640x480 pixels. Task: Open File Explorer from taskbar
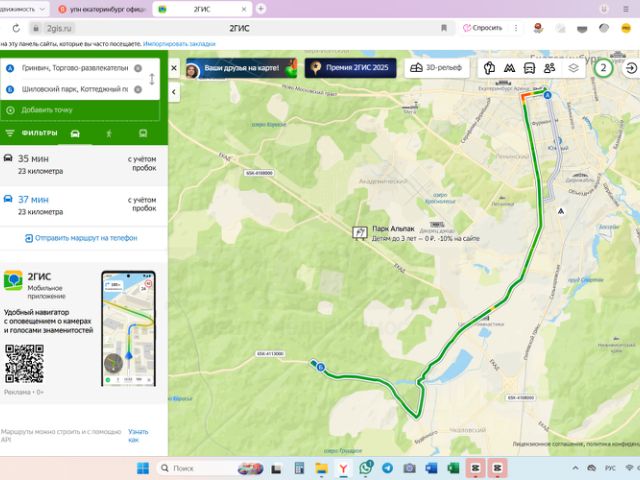[321, 468]
